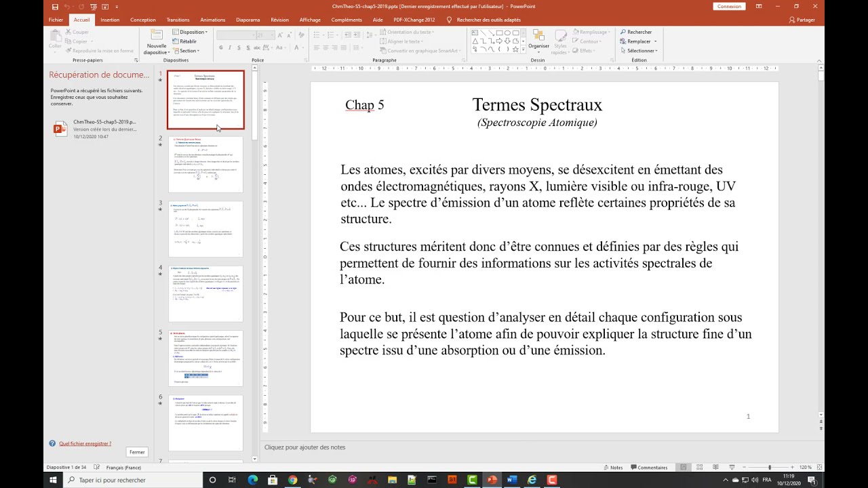Open ribbon display options in title bar
Screen dimensions: 868x488
[759, 6]
